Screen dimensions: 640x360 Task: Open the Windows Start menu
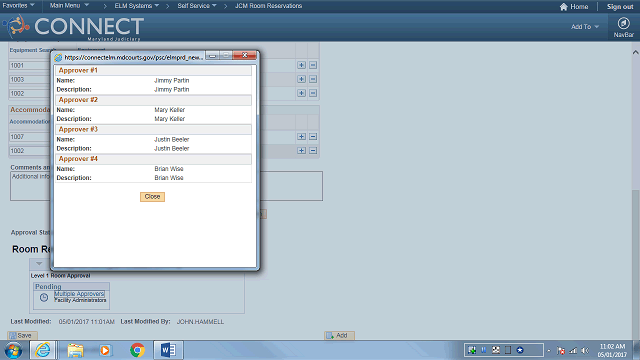[x=13, y=350]
